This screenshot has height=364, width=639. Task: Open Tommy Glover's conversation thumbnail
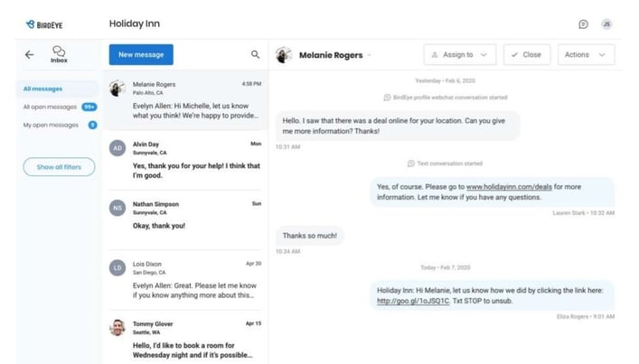tap(117, 327)
